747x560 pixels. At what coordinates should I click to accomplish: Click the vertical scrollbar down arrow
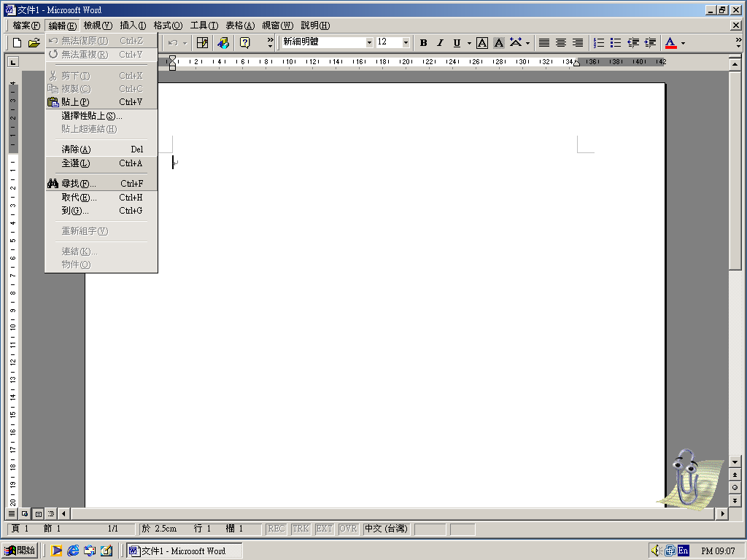(x=735, y=462)
